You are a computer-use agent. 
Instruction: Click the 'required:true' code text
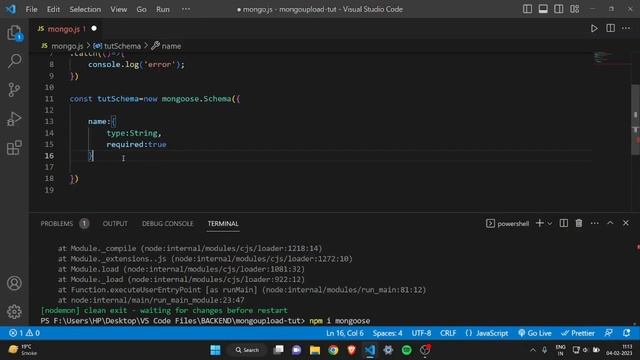click(136, 144)
